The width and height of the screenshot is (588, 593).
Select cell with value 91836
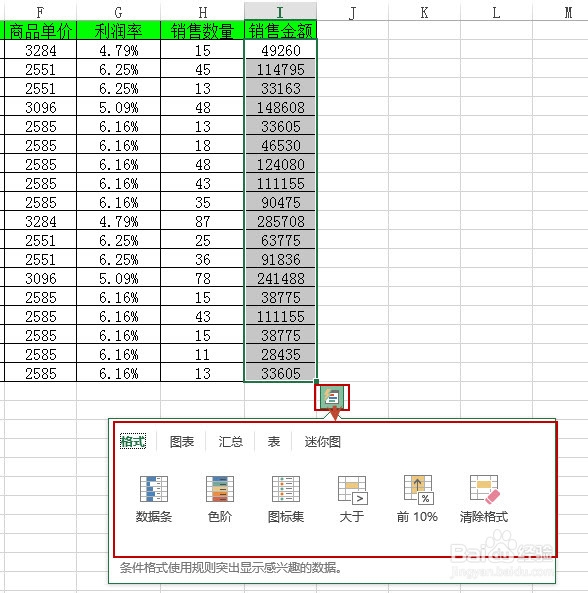pyautogui.click(x=280, y=259)
